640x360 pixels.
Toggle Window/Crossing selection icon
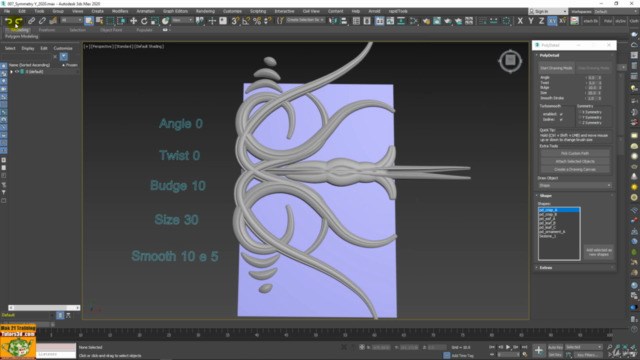click(121, 21)
